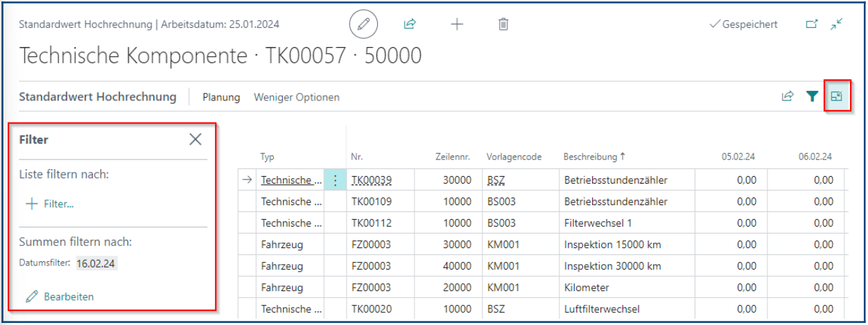Click the Typ column header

click(268, 157)
